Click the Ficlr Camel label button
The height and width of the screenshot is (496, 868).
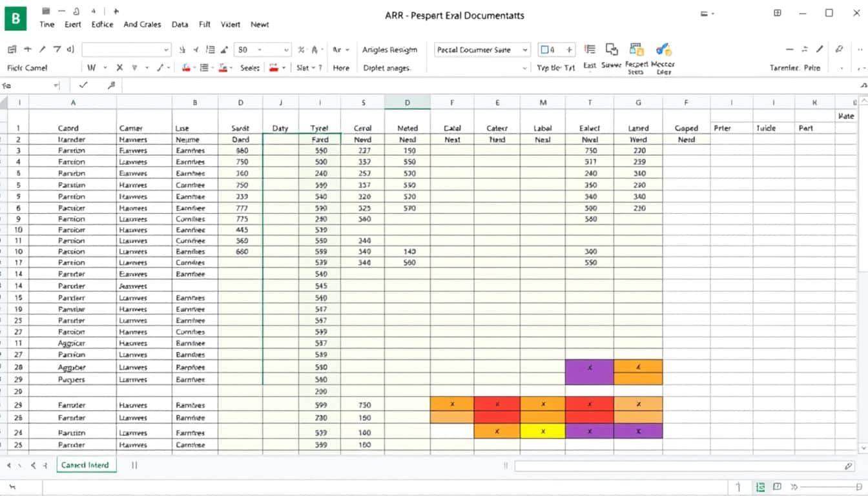[27, 68]
